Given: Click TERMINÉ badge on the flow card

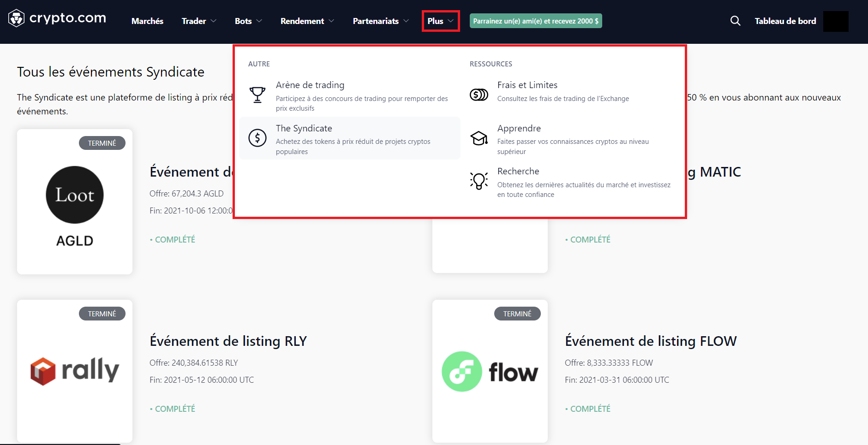Looking at the screenshot, I should click(517, 314).
